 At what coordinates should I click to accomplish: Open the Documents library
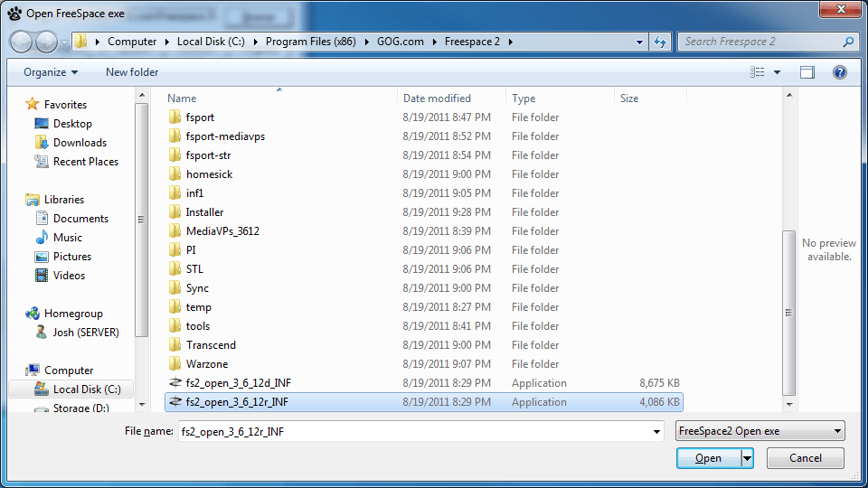point(80,219)
